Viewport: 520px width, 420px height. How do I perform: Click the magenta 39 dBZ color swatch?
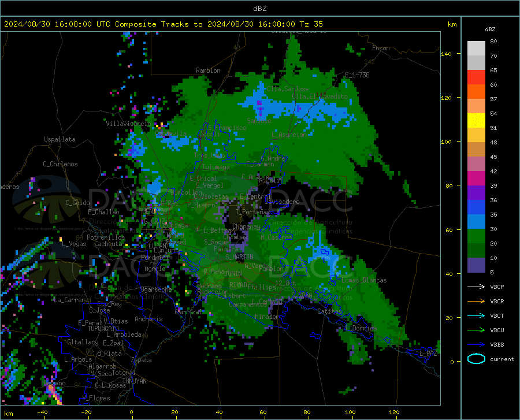tap(476, 179)
